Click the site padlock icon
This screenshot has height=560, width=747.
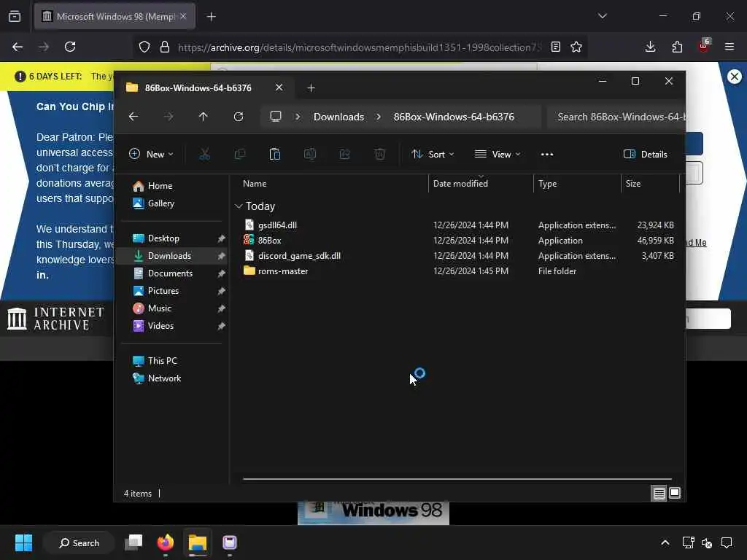(165, 47)
